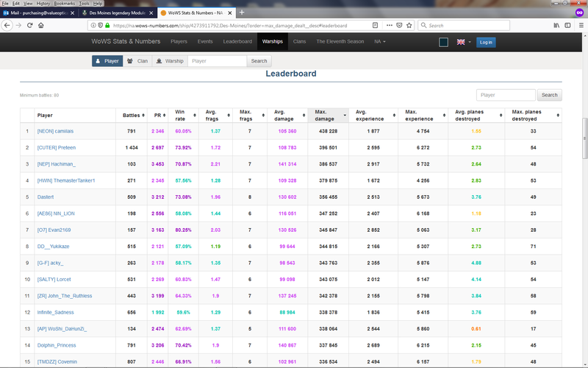Image resolution: width=588 pixels, height=368 pixels.
Task: Open the Bookmarks menu in menu bar
Action: pyautogui.click(x=66, y=4)
